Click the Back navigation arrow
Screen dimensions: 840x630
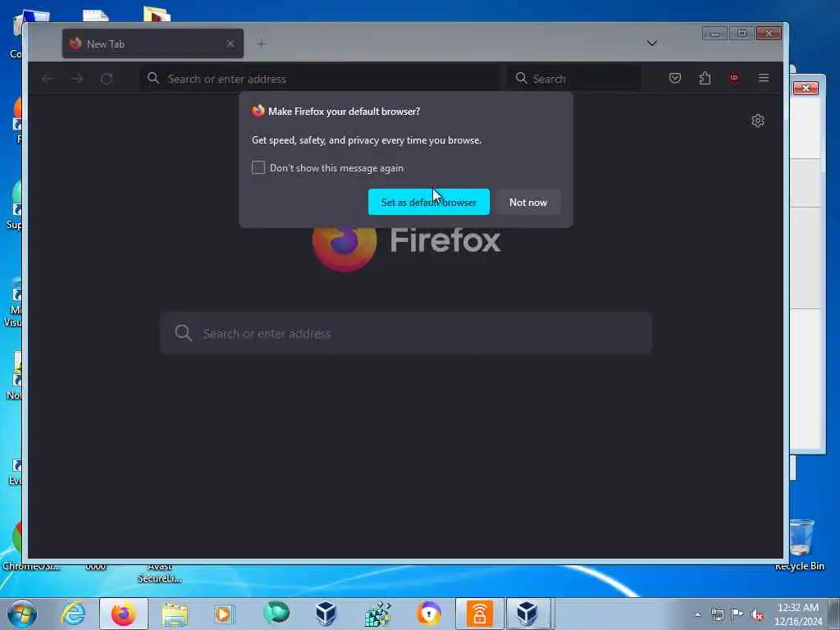pos(48,79)
